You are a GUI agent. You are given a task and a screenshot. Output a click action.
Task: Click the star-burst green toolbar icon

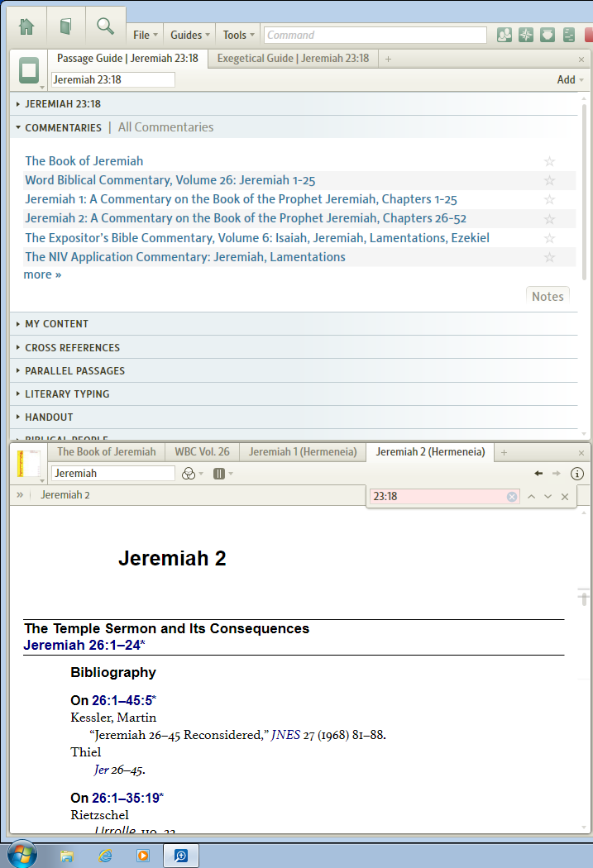(525, 35)
